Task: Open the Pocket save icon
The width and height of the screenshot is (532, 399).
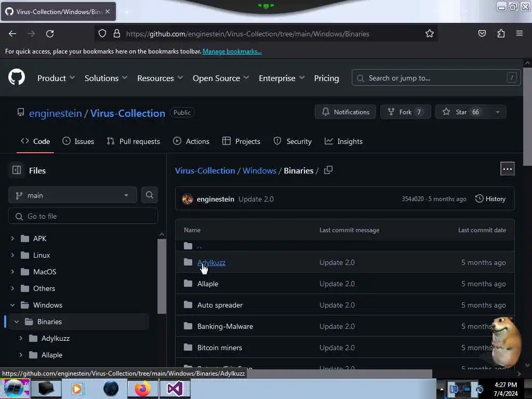Action: pyautogui.click(x=482, y=34)
